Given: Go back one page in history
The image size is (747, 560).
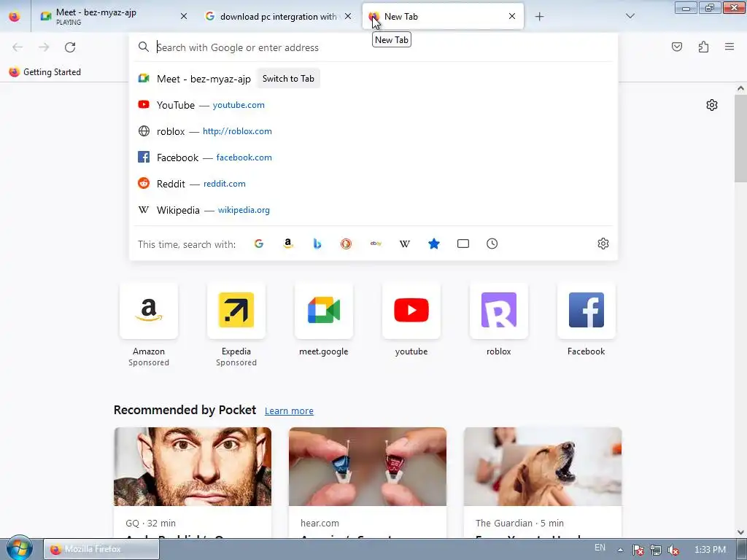Looking at the screenshot, I should tap(18, 47).
